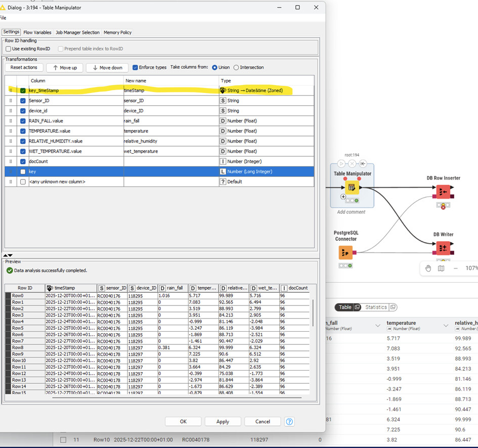The height and width of the screenshot is (448, 478).
Task: Click the Apply button
Action: (223, 421)
